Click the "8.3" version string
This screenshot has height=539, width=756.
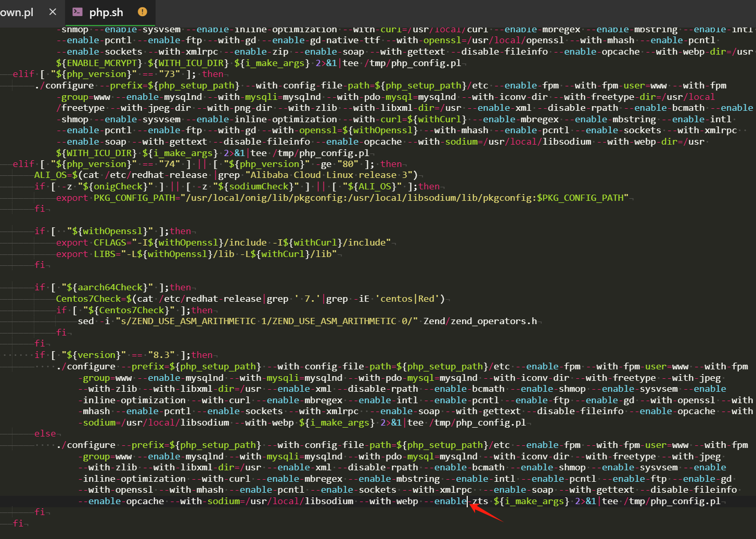click(x=161, y=355)
